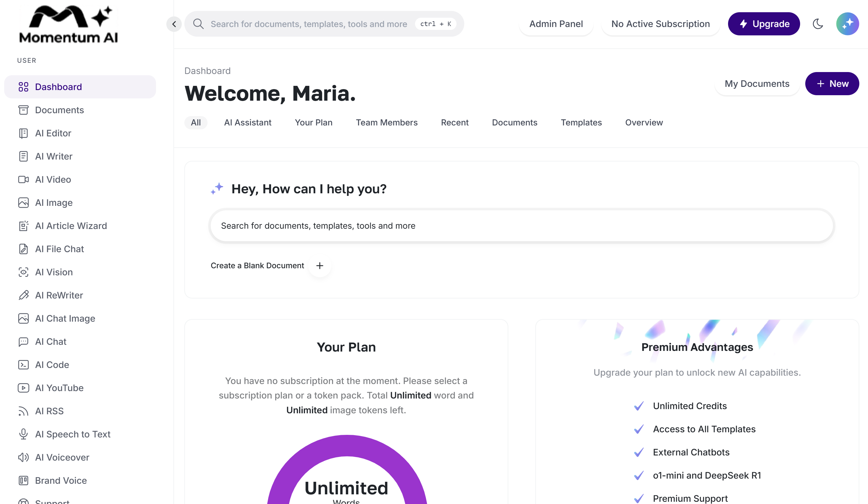This screenshot has width=868, height=504.
Task: Focus the AI assistant search input
Action: [522, 226]
